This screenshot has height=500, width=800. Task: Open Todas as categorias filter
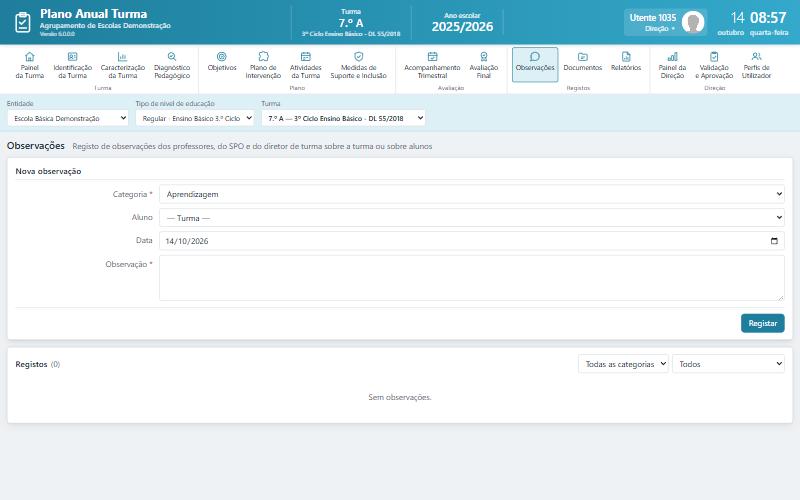pyautogui.click(x=623, y=364)
